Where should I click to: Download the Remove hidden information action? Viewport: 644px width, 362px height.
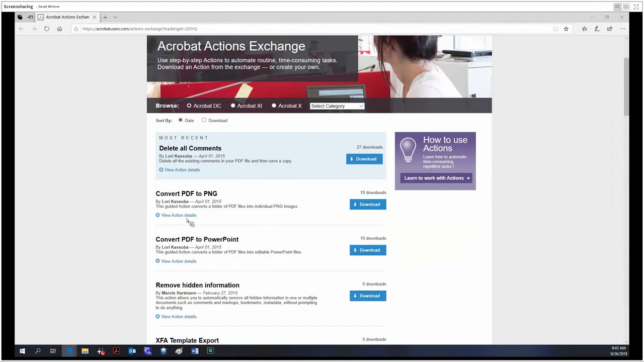pyautogui.click(x=368, y=296)
